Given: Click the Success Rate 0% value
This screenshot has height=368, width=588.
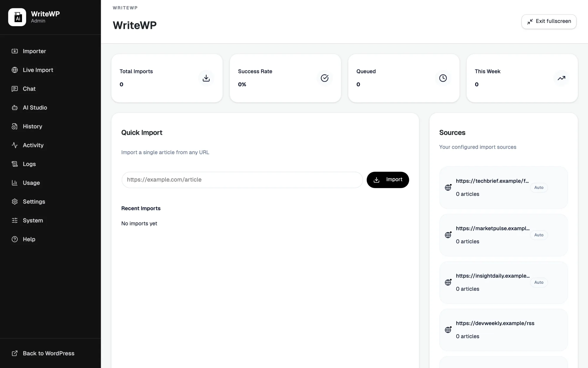Looking at the screenshot, I should pos(242,84).
